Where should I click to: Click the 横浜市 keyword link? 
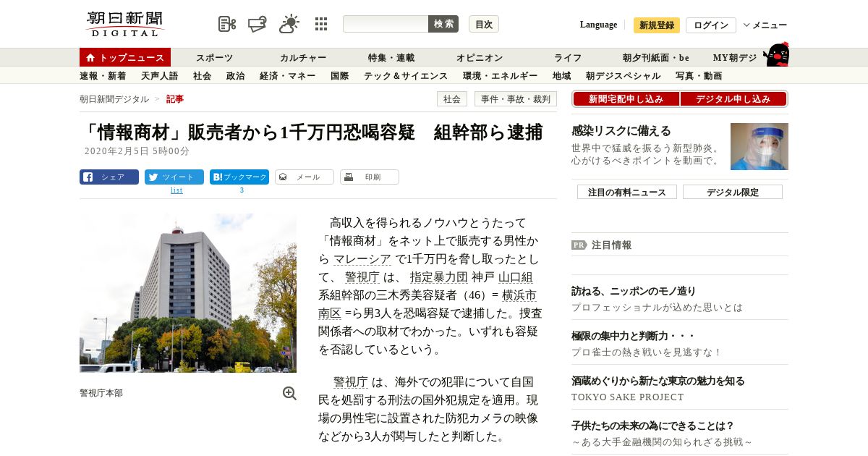tap(519, 295)
